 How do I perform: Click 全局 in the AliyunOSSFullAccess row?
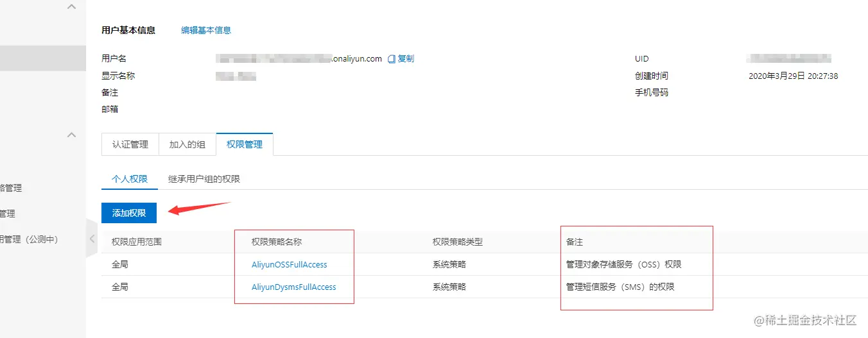[120, 264]
